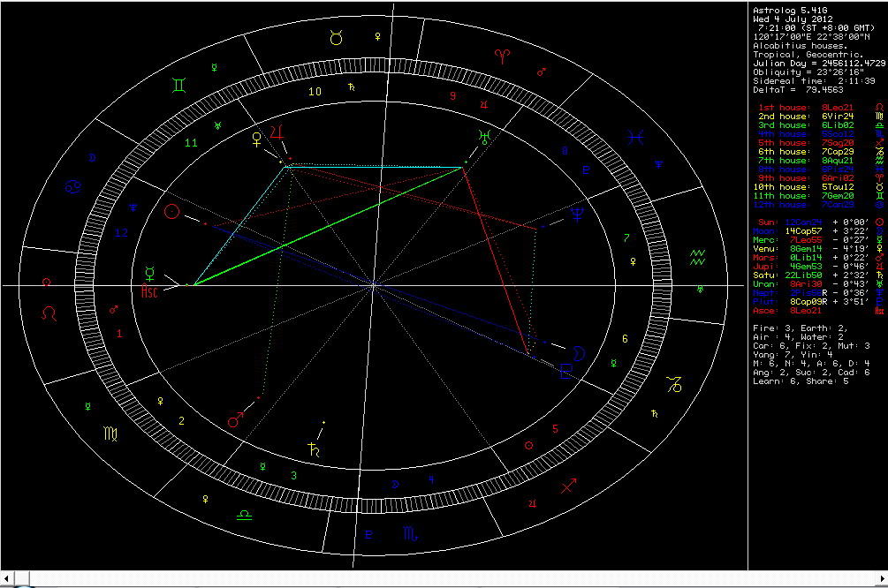
Task: Click the red Asc label in the chart
Action: click(150, 293)
